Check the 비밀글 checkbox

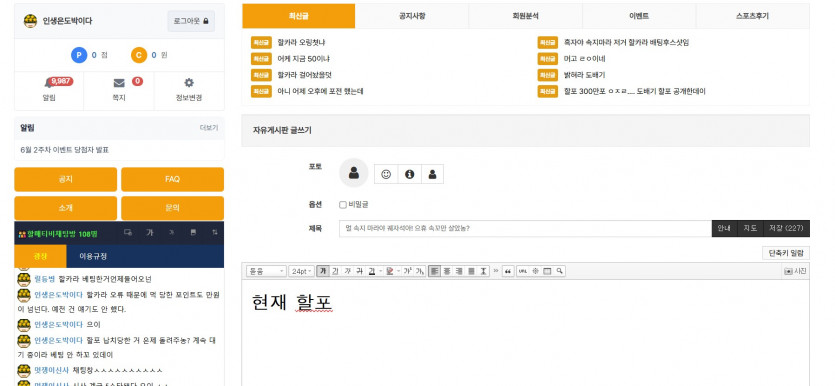pos(343,205)
